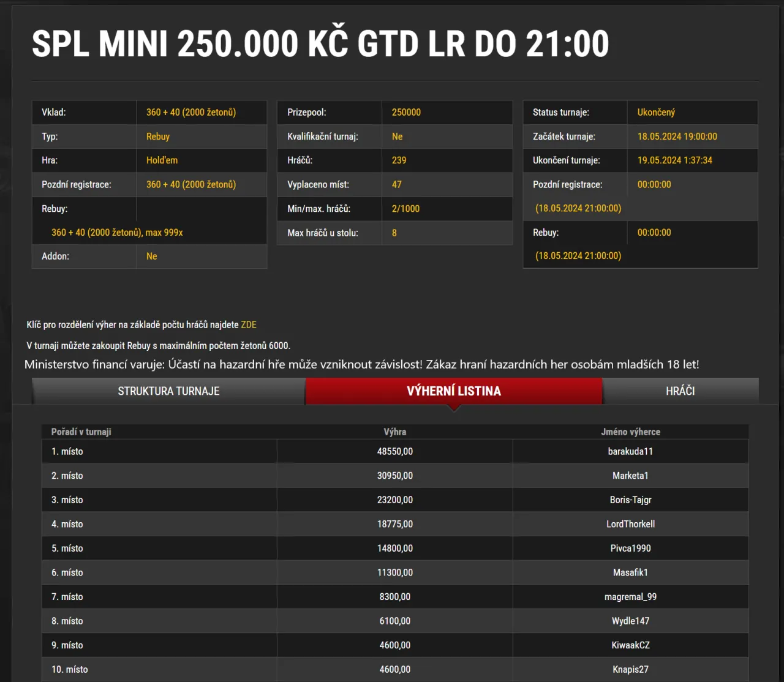Screen dimensions: 784x682
Task: Click the Marketa1 player name
Action: (630, 475)
